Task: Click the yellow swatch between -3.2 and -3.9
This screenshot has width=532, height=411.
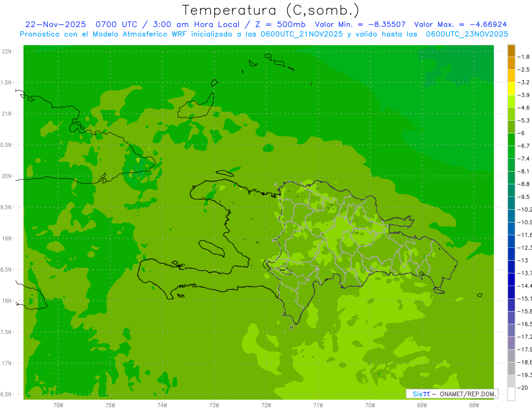Action: [x=511, y=89]
